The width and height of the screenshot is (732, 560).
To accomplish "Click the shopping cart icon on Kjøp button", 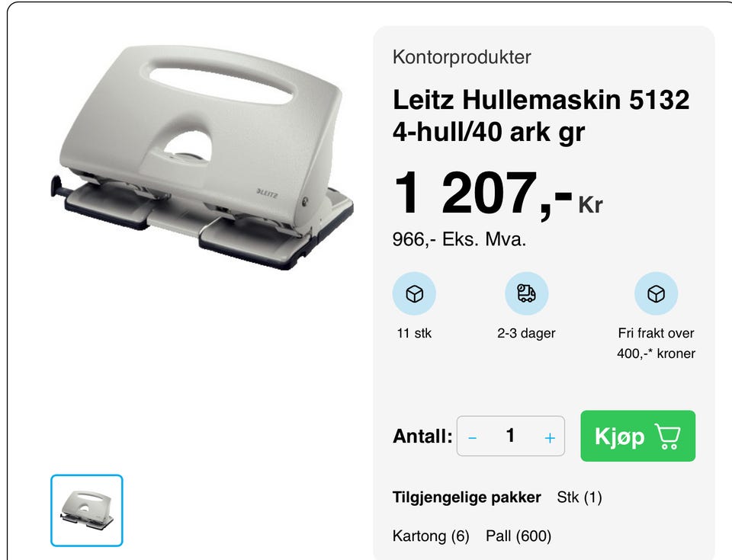I will 668,437.
